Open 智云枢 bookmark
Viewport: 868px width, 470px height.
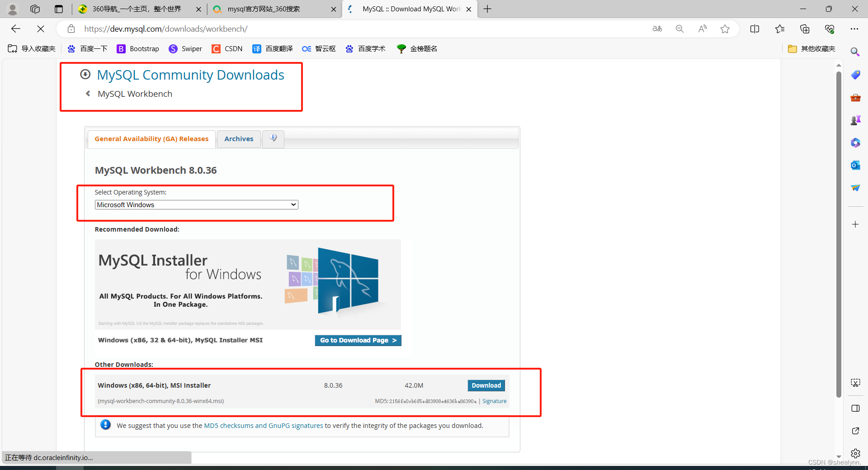pos(319,48)
